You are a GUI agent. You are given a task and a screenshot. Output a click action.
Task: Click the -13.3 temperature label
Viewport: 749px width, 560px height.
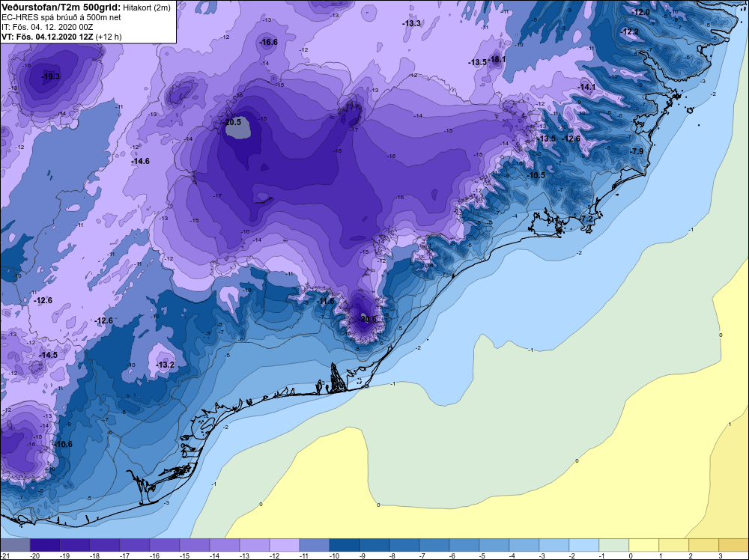pos(411,23)
